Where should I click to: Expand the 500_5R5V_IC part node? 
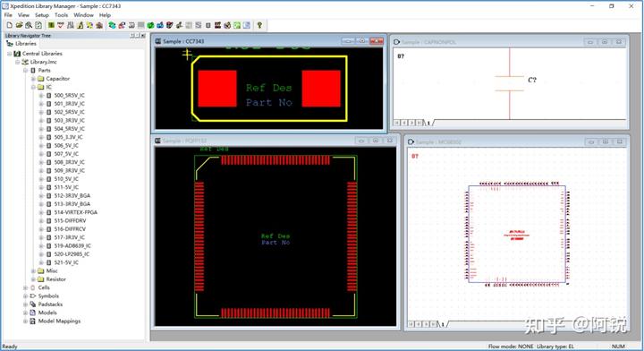tap(41, 95)
